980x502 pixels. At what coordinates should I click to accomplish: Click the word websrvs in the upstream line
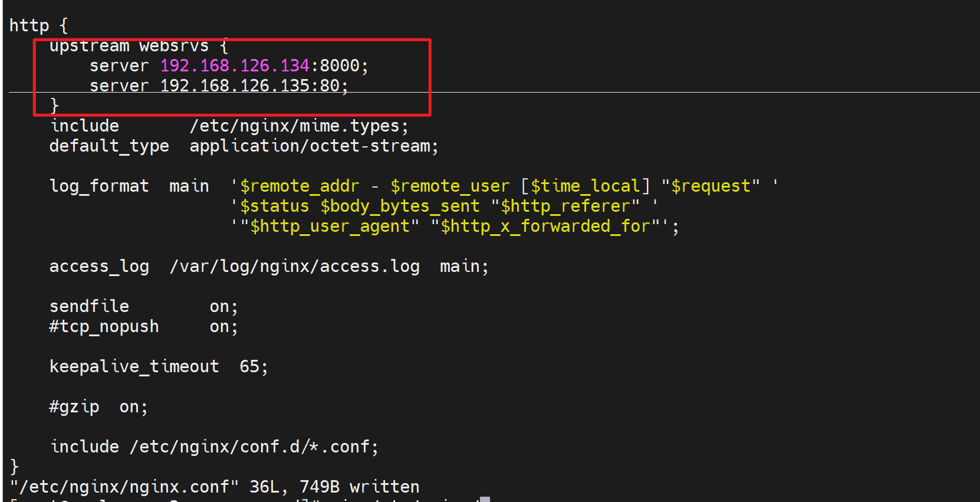[174, 46]
